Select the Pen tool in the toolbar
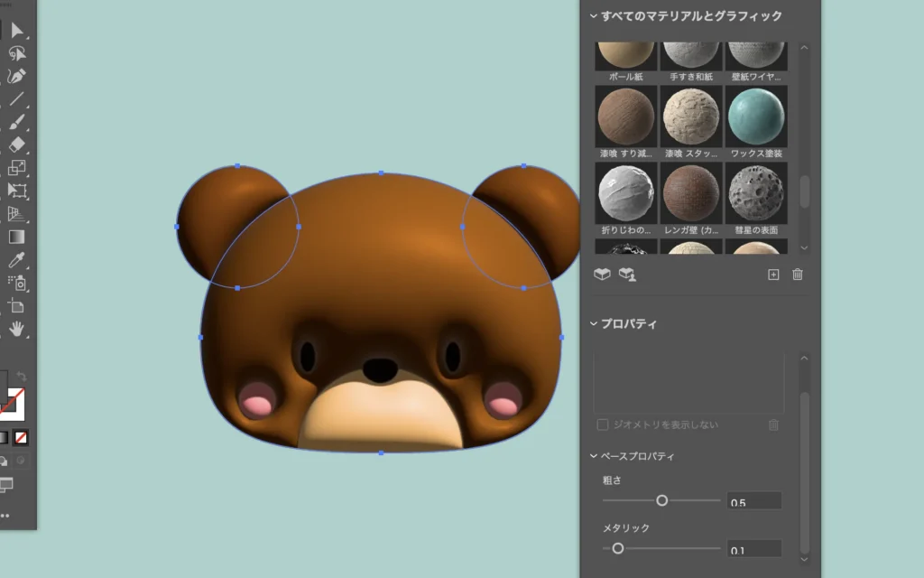Viewport: 924px width, 578px height. click(x=17, y=76)
